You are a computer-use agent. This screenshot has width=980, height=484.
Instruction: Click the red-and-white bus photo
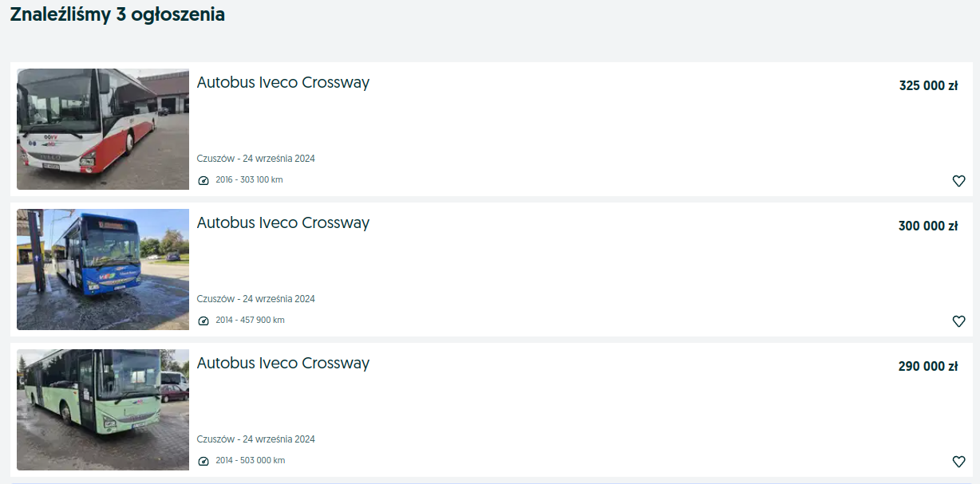[102, 128]
